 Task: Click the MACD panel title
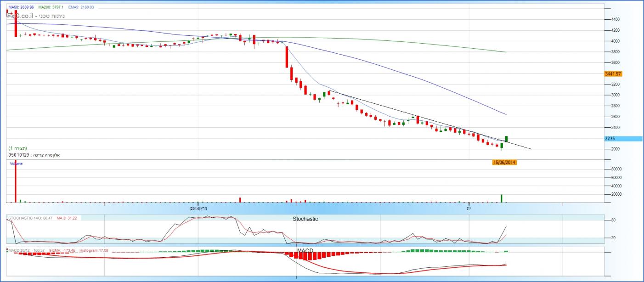[x=305, y=250]
